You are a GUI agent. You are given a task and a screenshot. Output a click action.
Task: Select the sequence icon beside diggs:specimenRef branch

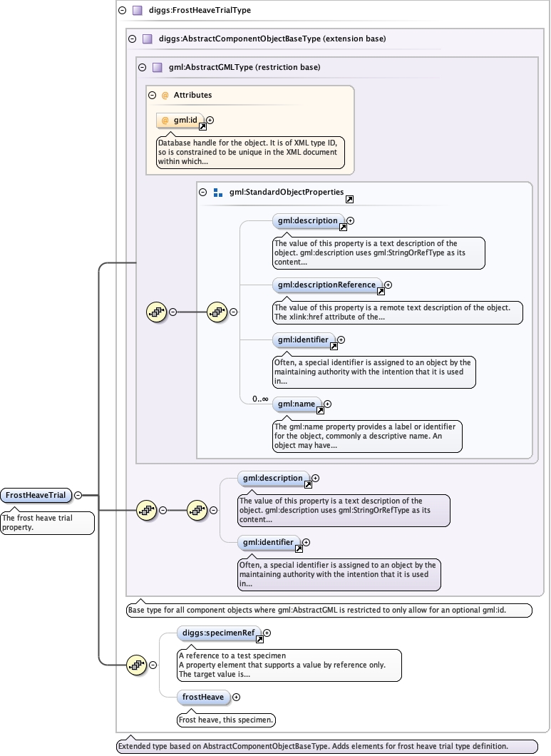[135, 665]
